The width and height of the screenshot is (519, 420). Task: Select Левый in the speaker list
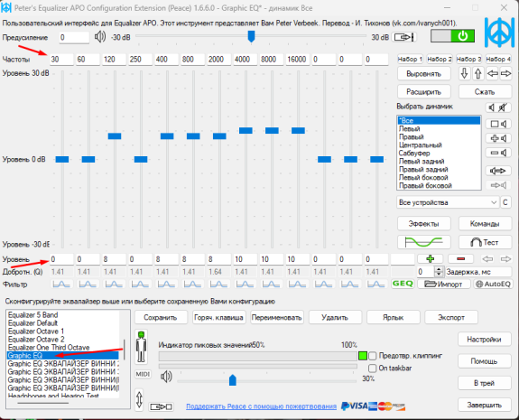click(x=439, y=128)
